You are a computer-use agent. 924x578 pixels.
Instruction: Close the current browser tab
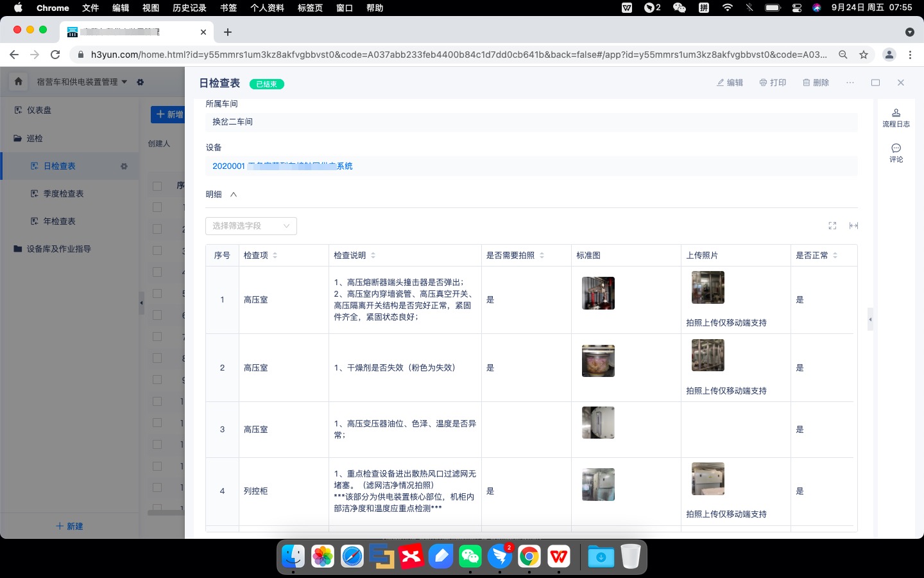tap(203, 31)
